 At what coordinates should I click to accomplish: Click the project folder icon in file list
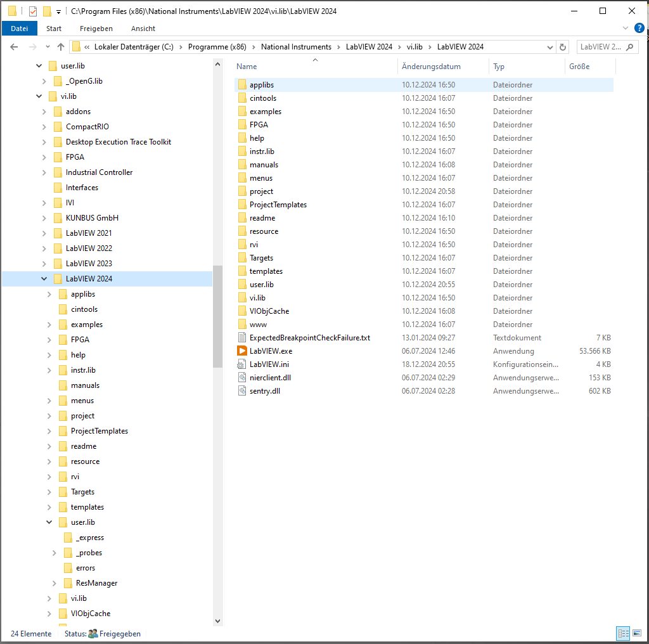242,191
